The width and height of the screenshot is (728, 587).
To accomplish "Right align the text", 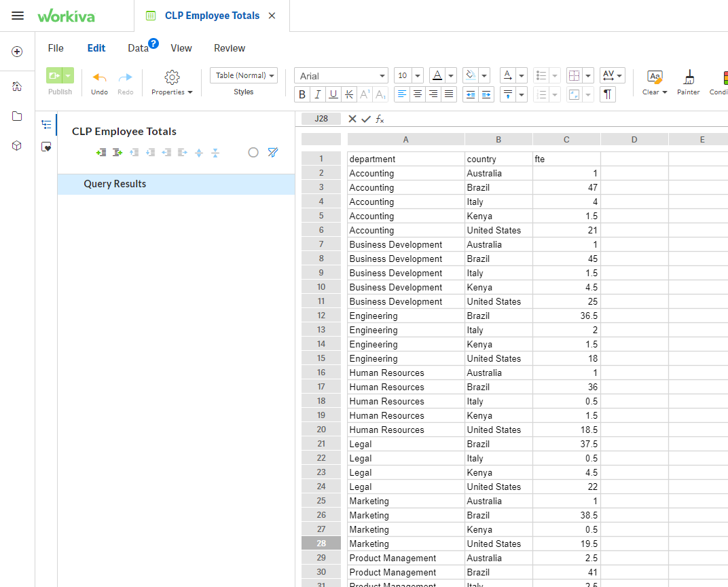I will (x=433, y=94).
